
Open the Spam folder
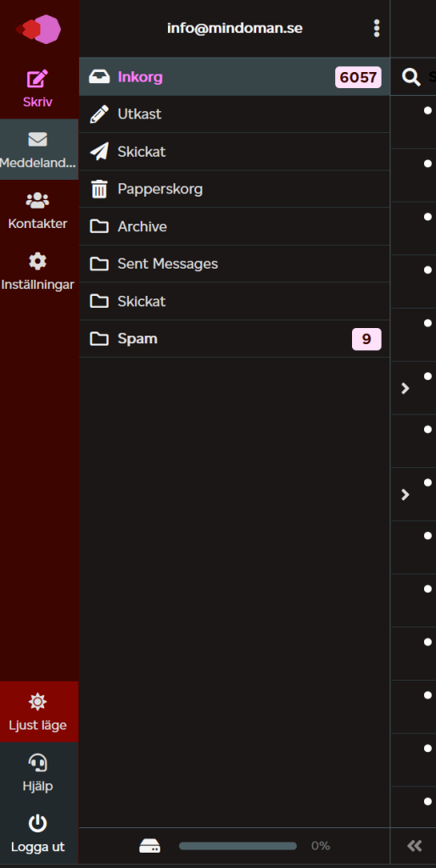[234, 339]
